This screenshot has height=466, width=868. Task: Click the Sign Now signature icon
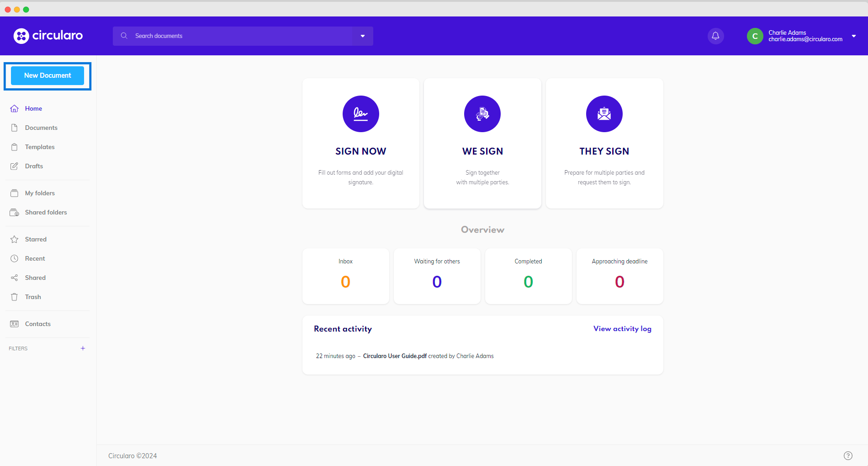pyautogui.click(x=360, y=114)
